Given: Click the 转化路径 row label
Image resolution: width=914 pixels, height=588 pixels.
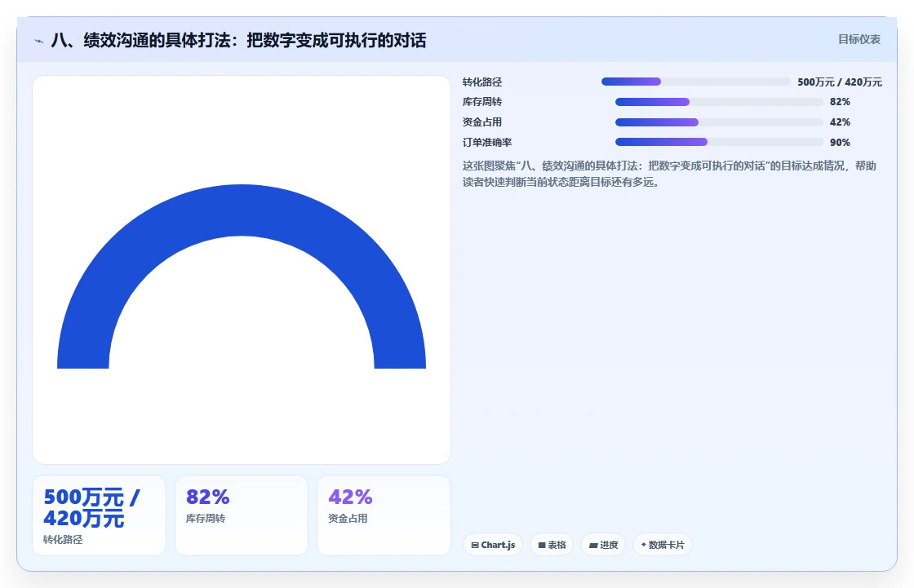Looking at the screenshot, I should click(482, 82).
